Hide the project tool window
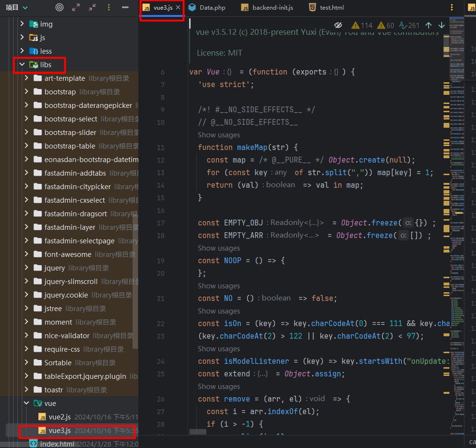The height and width of the screenshot is (448, 476). click(x=125, y=7)
